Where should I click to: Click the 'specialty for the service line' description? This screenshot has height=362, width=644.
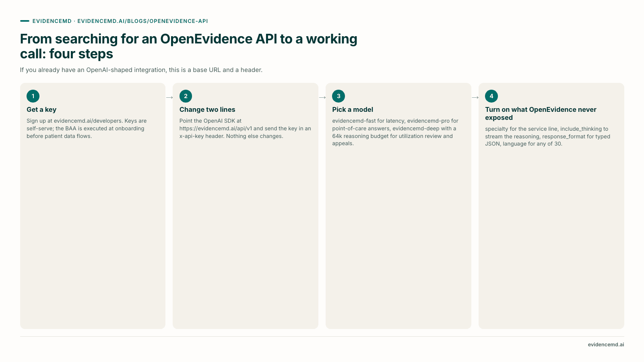point(547,136)
